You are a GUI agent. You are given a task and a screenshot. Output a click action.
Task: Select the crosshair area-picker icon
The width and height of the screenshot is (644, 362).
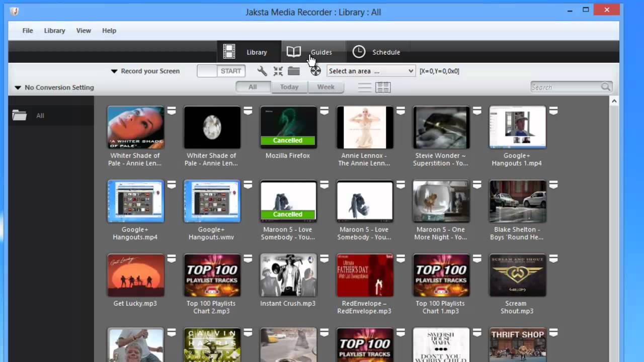(x=315, y=71)
